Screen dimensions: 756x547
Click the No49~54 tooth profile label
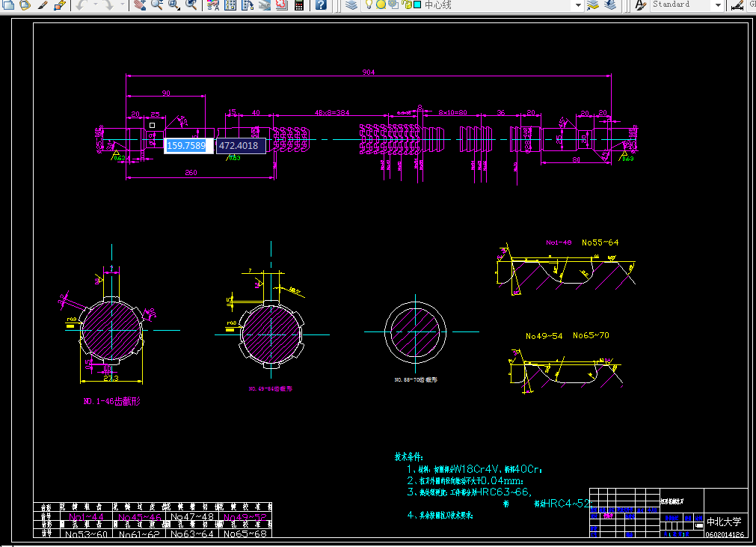click(x=544, y=336)
